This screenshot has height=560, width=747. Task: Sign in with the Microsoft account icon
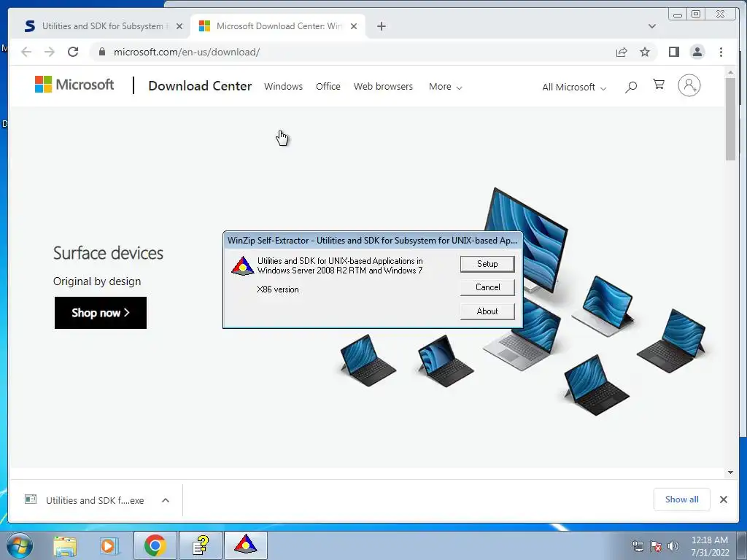689,85
